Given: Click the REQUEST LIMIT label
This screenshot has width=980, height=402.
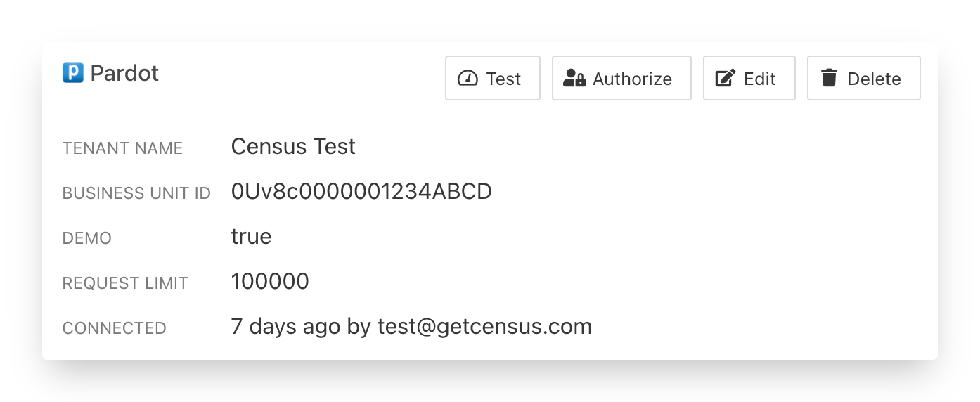Looking at the screenshot, I should click(125, 283).
